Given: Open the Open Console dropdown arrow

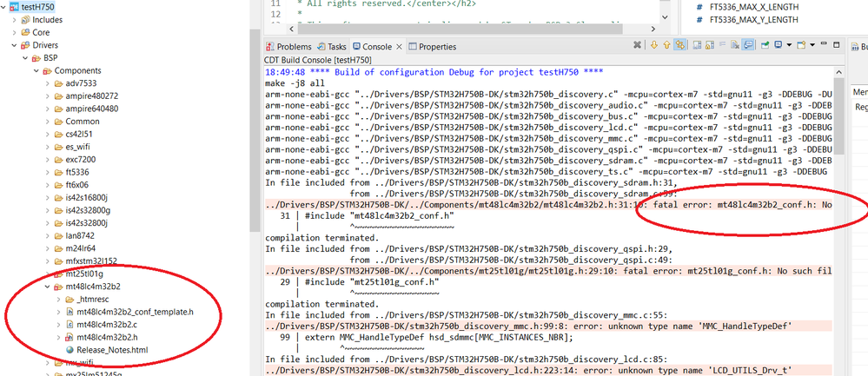Looking at the screenshot, I should coord(812,45).
